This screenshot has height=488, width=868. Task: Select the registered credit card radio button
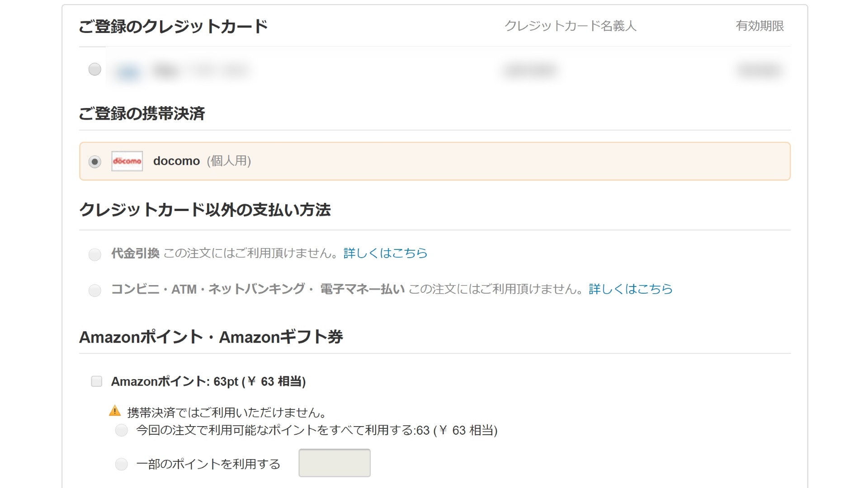click(95, 69)
